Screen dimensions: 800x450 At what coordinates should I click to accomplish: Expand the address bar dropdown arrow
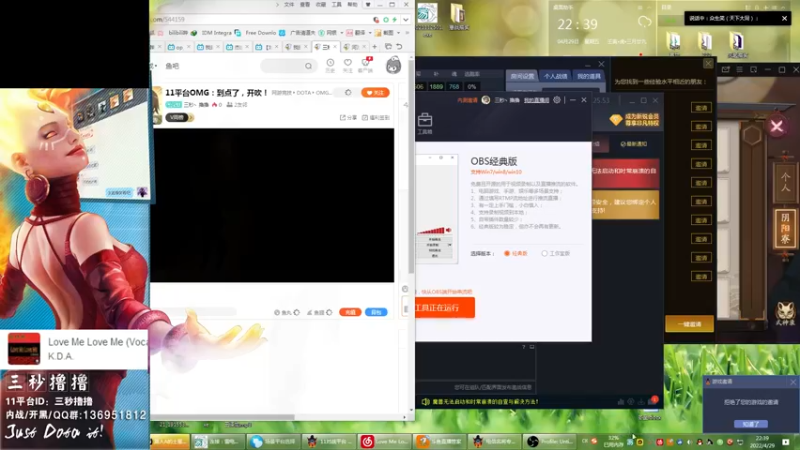[x=406, y=19]
